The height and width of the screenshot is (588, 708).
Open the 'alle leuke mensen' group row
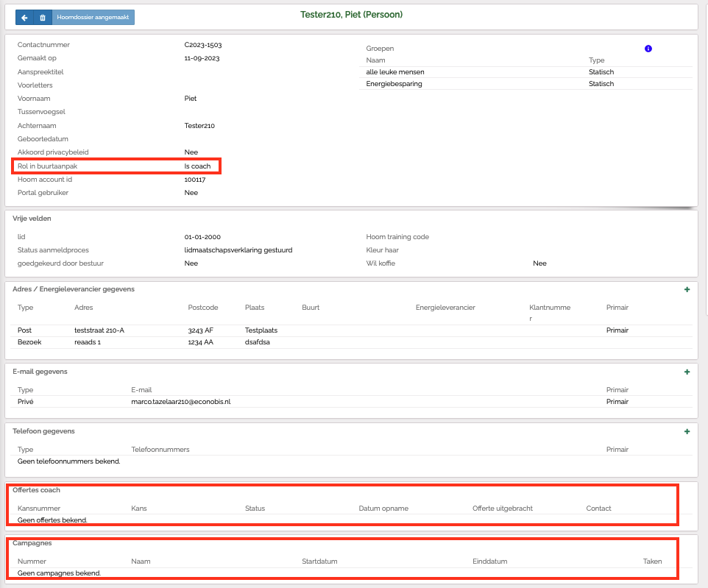[x=395, y=72]
